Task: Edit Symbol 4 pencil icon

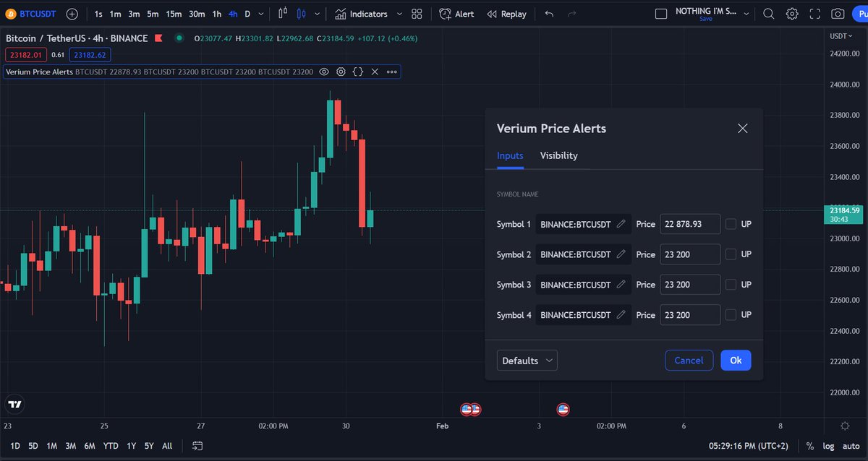Action: (621, 315)
